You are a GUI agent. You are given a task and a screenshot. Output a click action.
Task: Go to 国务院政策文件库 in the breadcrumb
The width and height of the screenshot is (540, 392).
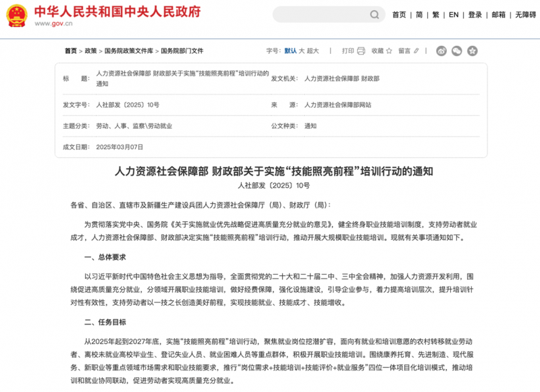tap(128, 51)
